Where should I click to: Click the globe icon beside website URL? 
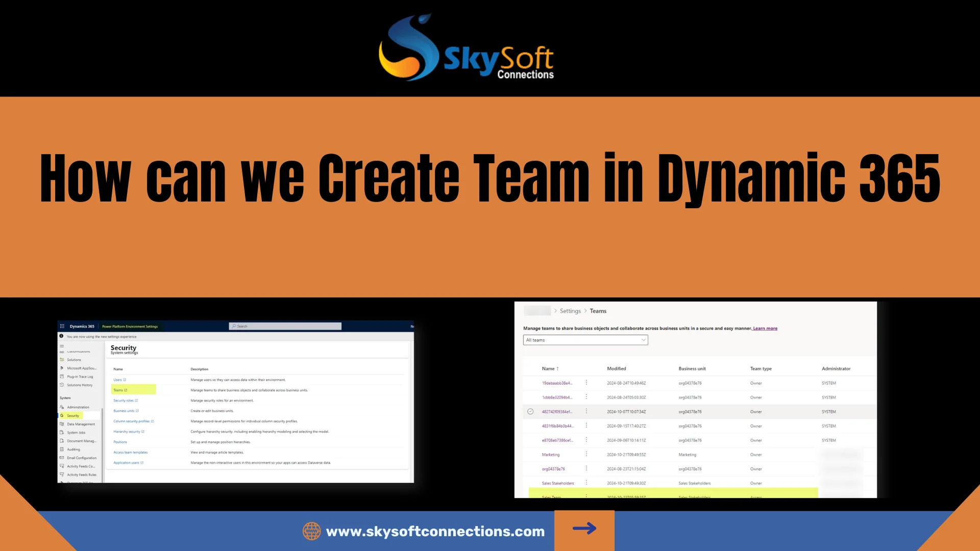[311, 531]
